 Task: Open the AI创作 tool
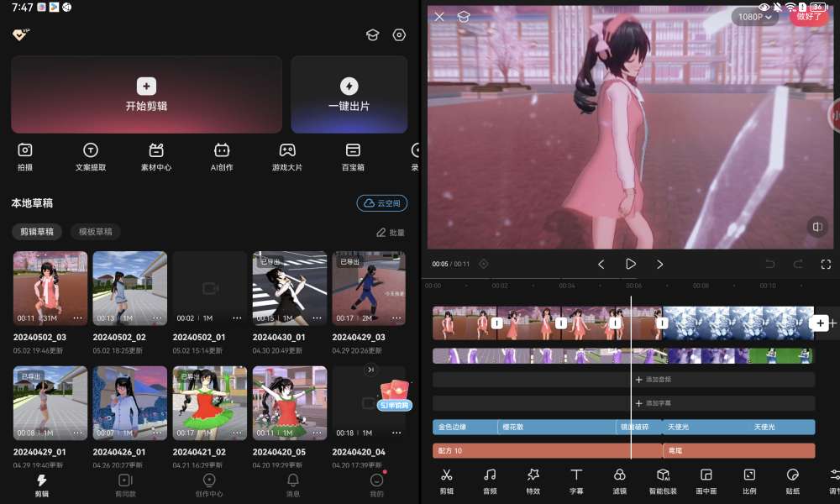(x=221, y=156)
